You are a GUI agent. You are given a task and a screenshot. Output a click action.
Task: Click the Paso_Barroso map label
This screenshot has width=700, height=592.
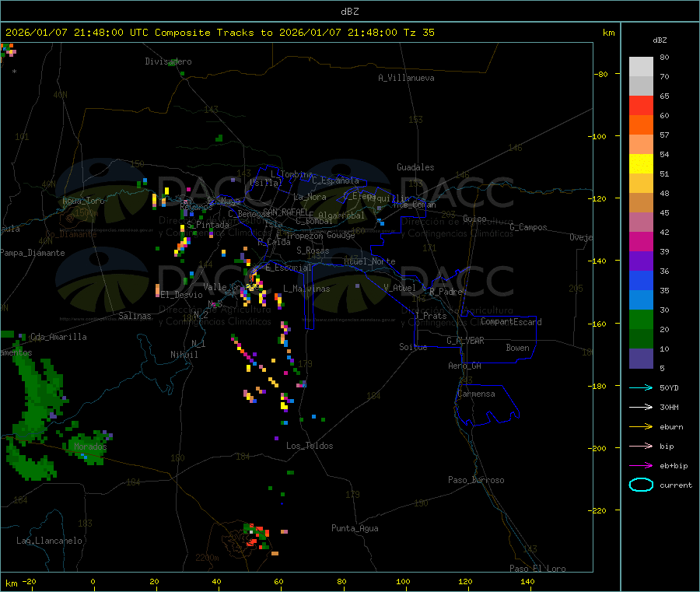[x=476, y=480]
